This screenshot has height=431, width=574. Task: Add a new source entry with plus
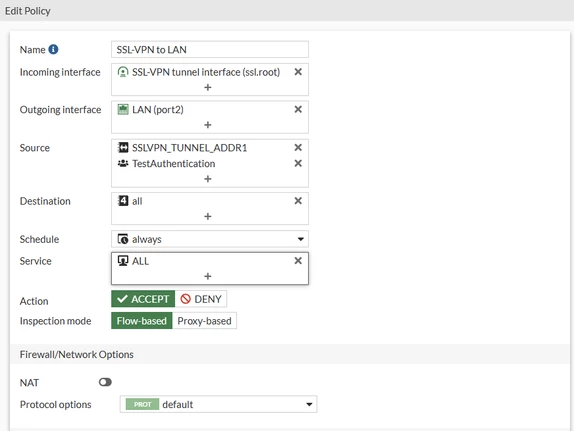tap(208, 179)
